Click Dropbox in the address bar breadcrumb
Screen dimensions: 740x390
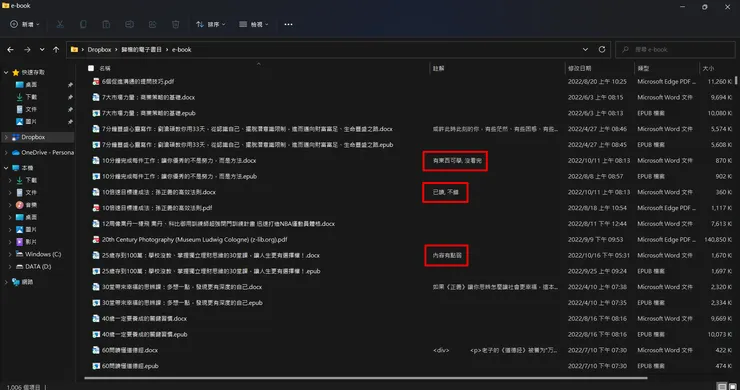pos(99,50)
